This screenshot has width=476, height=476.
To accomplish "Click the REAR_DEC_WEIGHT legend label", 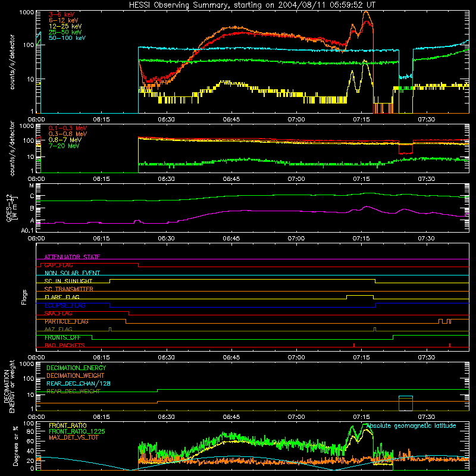I will pyautogui.click(x=73, y=392).
